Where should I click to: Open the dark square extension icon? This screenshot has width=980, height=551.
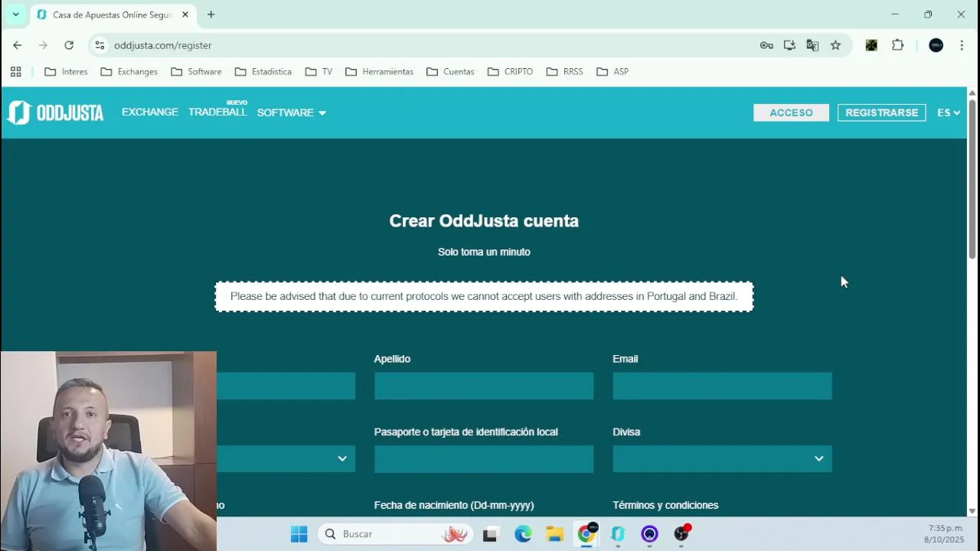[x=871, y=45]
